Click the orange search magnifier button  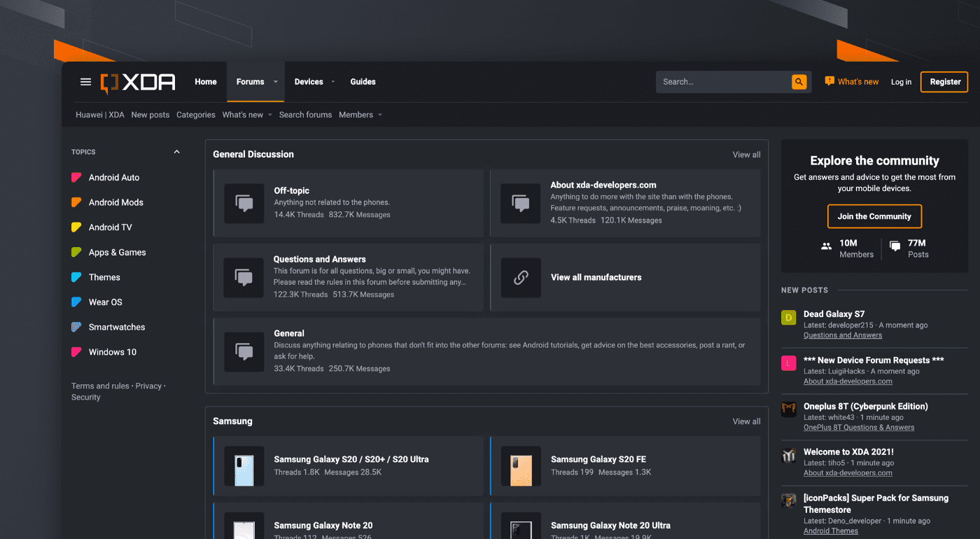[x=799, y=82]
